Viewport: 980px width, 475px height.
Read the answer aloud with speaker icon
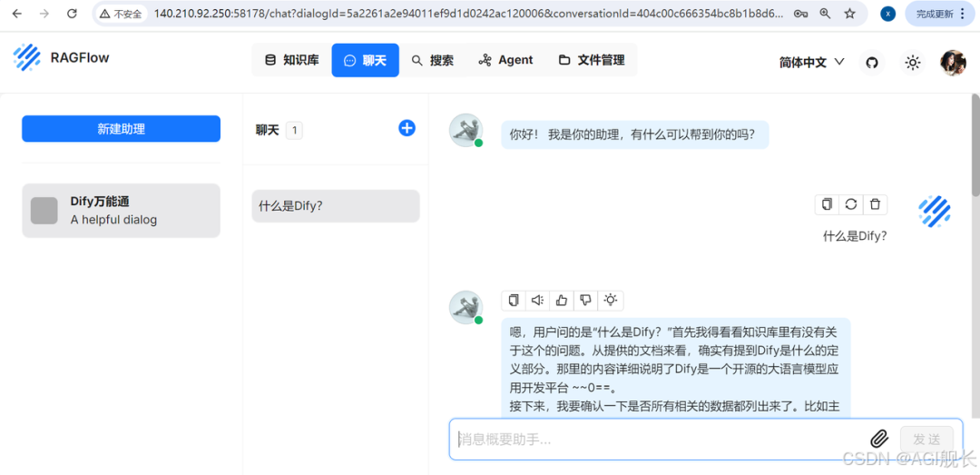point(537,301)
